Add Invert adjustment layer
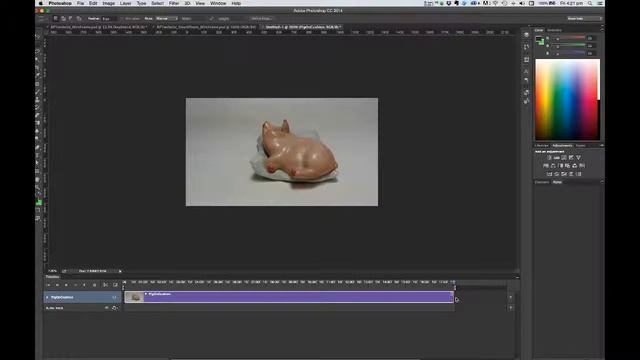The height and width of the screenshot is (360, 640). point(549,174)
